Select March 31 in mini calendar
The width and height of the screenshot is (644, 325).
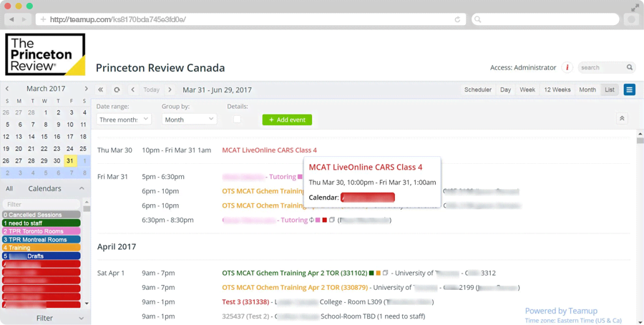(70, 160)
